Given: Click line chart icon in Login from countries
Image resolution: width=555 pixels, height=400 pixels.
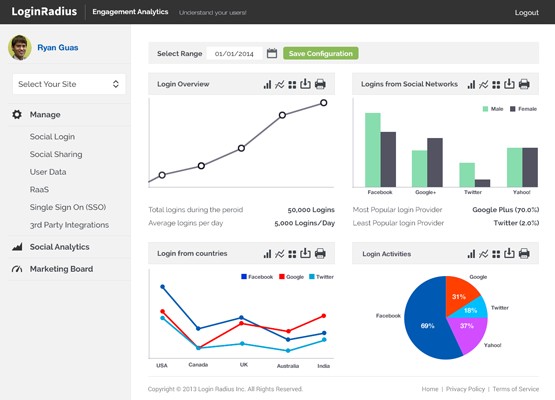Looking at the screenshot, I should 280,253.
